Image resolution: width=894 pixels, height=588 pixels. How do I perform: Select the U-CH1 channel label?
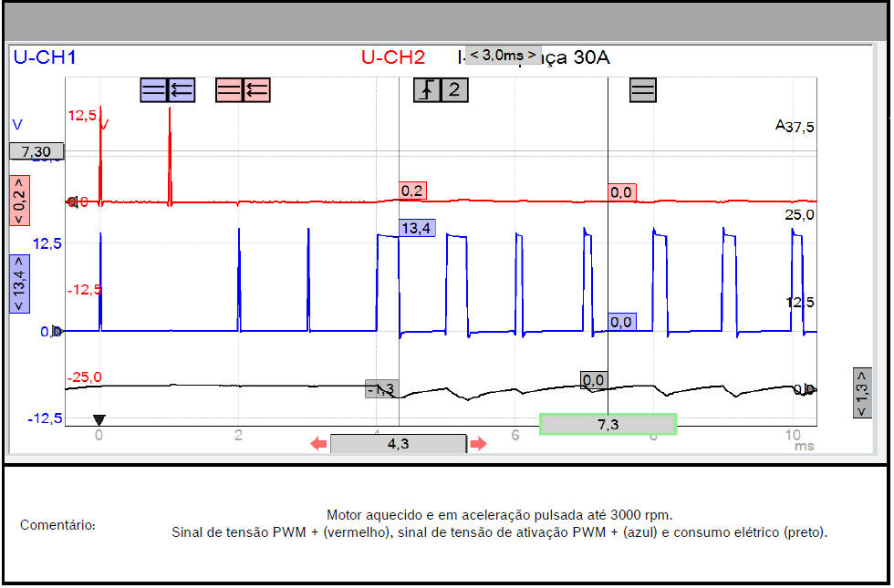click(45, 58)
